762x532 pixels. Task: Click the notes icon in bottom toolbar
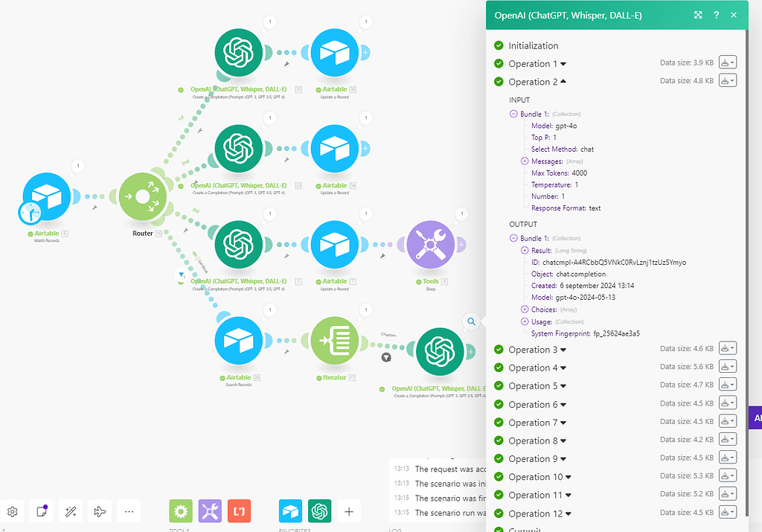[x=42, y=511]
